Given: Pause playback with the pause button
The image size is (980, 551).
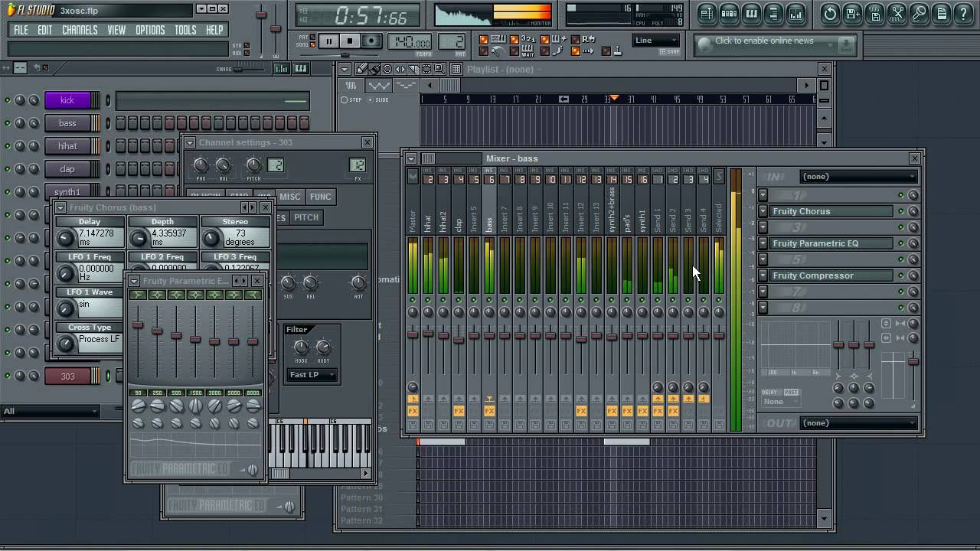Looking at the screenshot, I should tap(329, 41).
